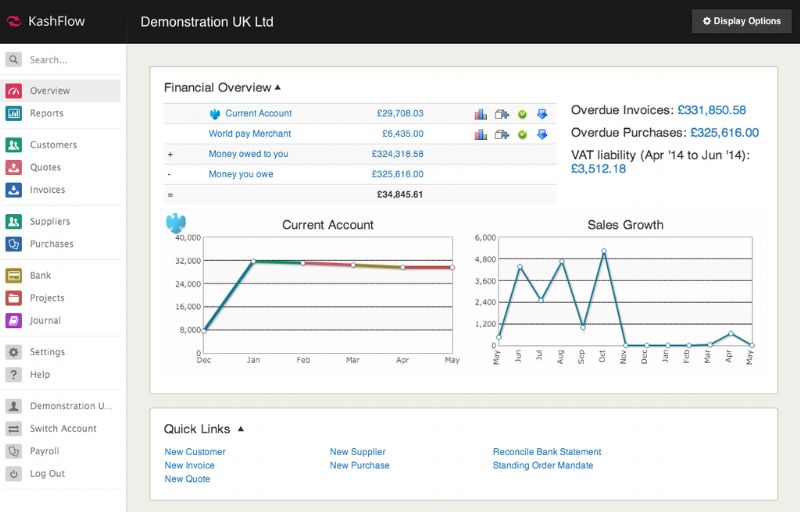
Task: Click the Quotes icon in sidebar
Action: point(14,167)
